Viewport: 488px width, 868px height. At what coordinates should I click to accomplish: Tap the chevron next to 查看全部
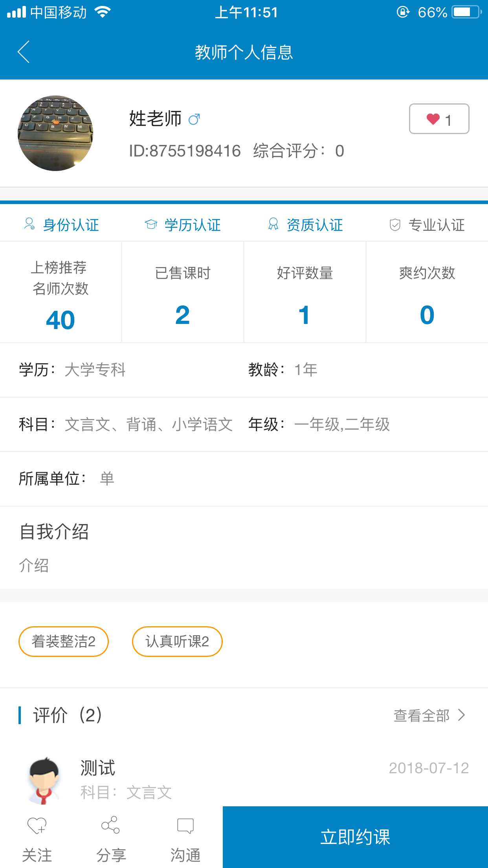(x=462, y=715)
